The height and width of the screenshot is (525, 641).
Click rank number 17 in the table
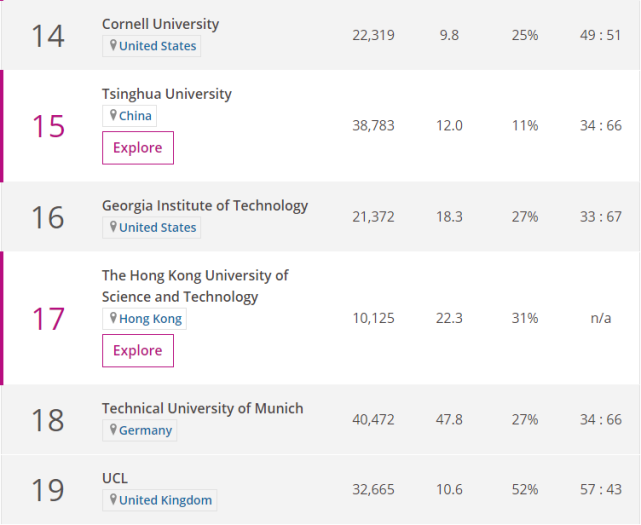(x=48, y=319)
